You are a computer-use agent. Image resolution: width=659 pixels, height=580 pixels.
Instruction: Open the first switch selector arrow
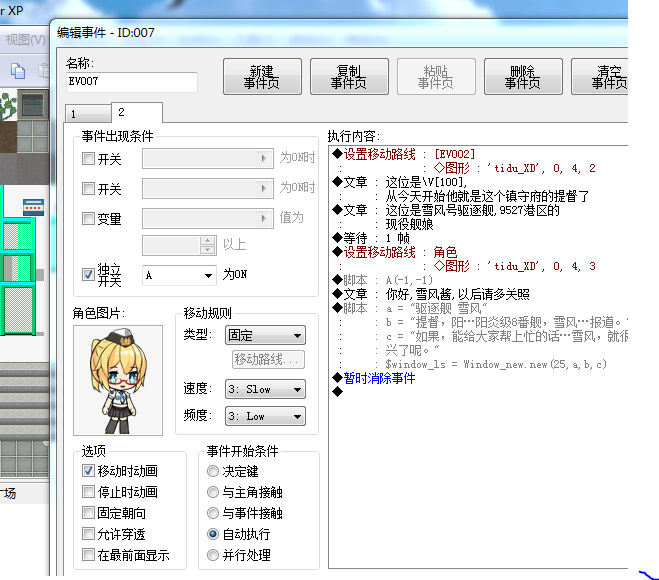point(264,158)
